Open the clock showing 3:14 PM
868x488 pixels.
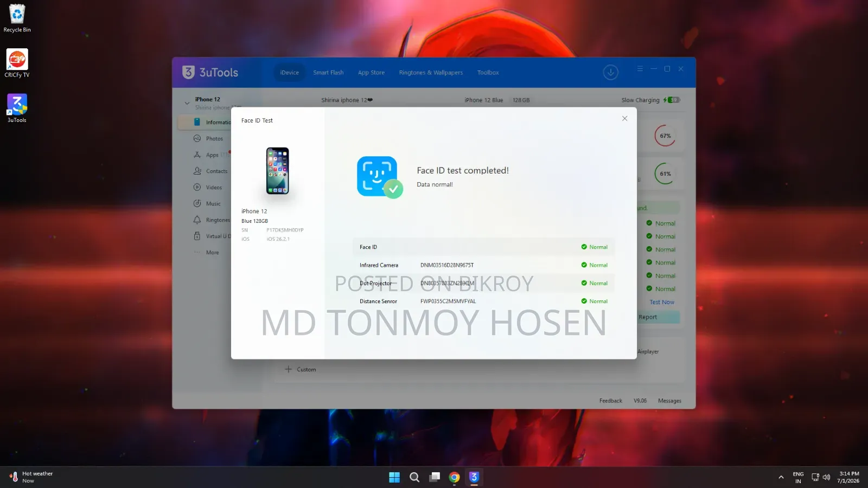(848, 477)
